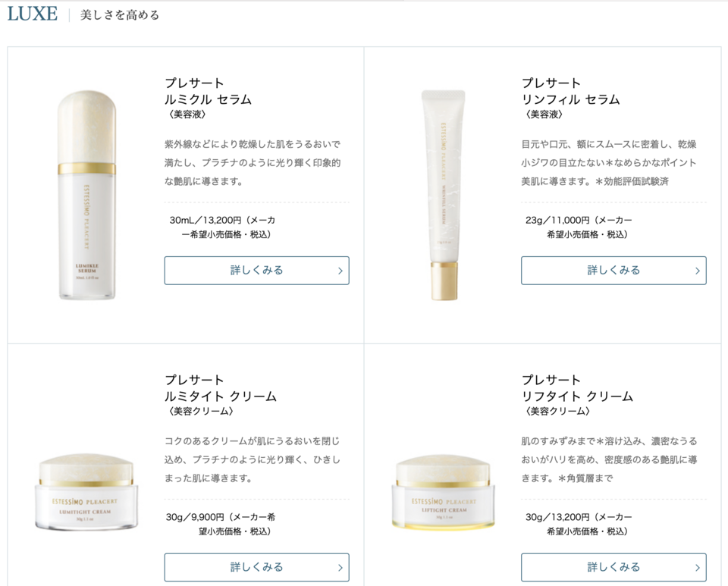728x586 pixels.
Task: Select the プレサート ルミタイト クリーム product title
Action: click(221, 388)
